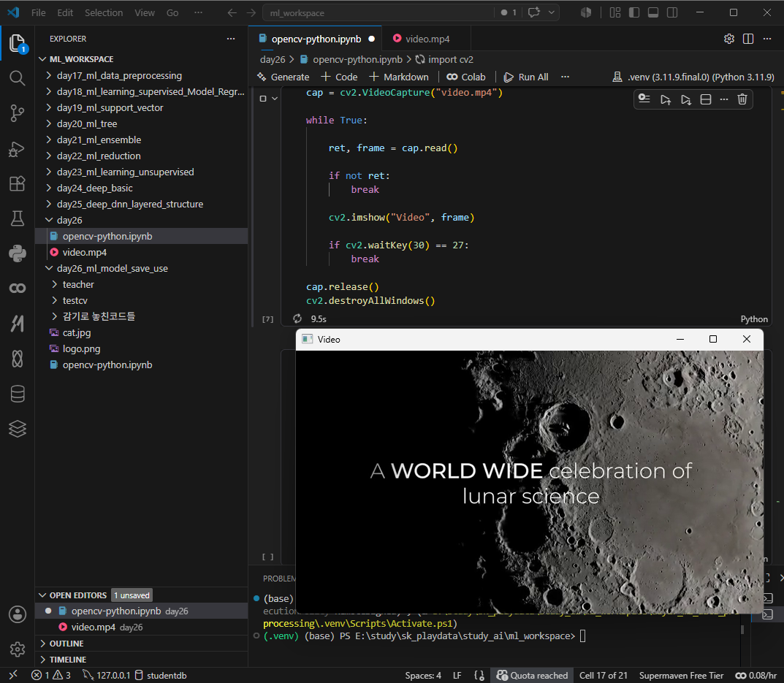Image resolution: width=784 pixels, height=683 pixels.
Task: Open the View menu
Action: click(145, 13)
